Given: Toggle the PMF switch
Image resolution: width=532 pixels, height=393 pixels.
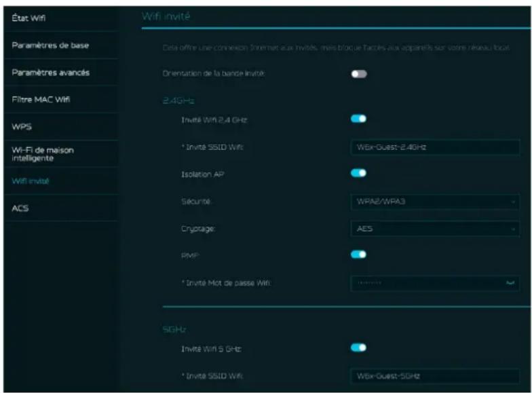Looking at the screenshot, I should 358,254.
